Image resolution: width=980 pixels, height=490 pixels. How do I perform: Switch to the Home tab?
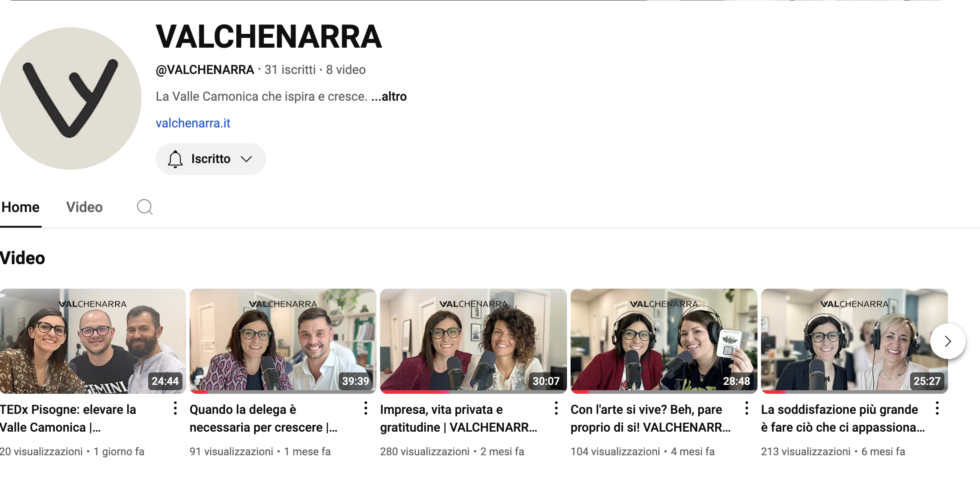(x=20, y=207)
